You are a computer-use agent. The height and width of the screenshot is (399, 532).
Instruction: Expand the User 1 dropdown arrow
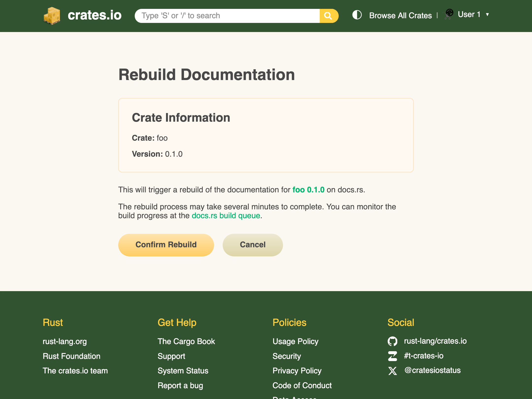pyautogui.click(x=487, y=15)
